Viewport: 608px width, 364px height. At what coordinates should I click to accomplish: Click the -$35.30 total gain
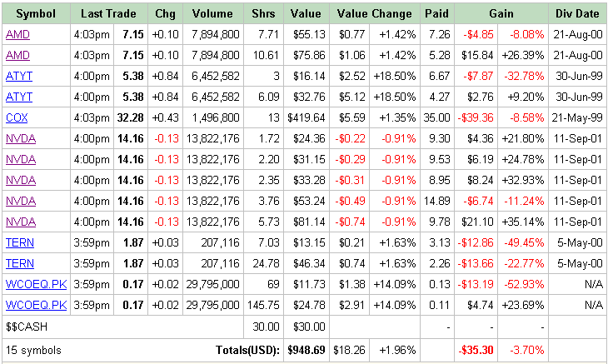pos(476,351)
